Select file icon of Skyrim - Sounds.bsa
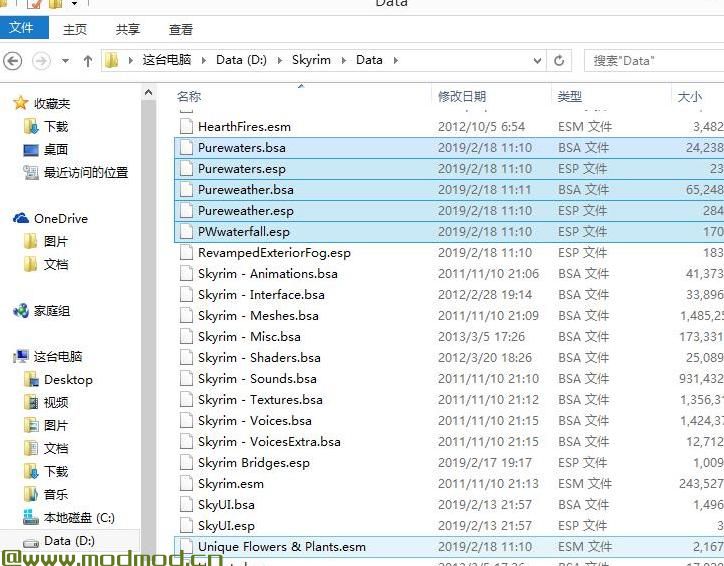The image size is (724, 566). click(x=186, y=379)
